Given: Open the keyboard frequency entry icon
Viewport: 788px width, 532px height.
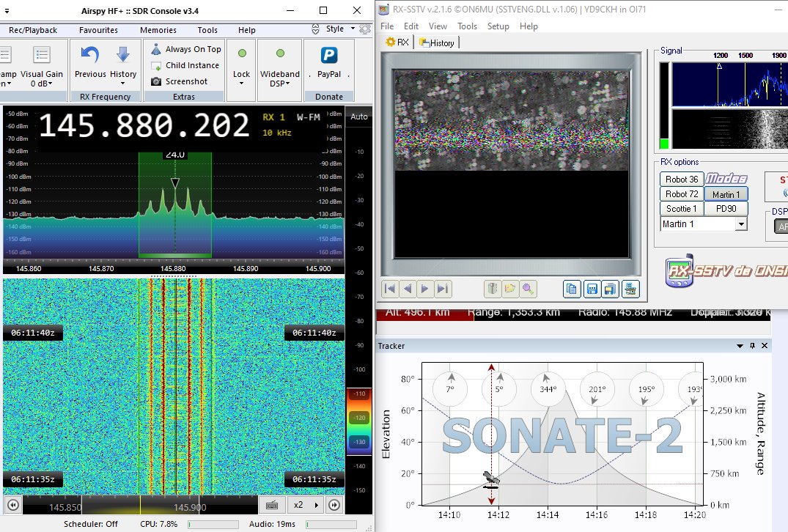Looking at the screenshot, I should tap(272, 505).
